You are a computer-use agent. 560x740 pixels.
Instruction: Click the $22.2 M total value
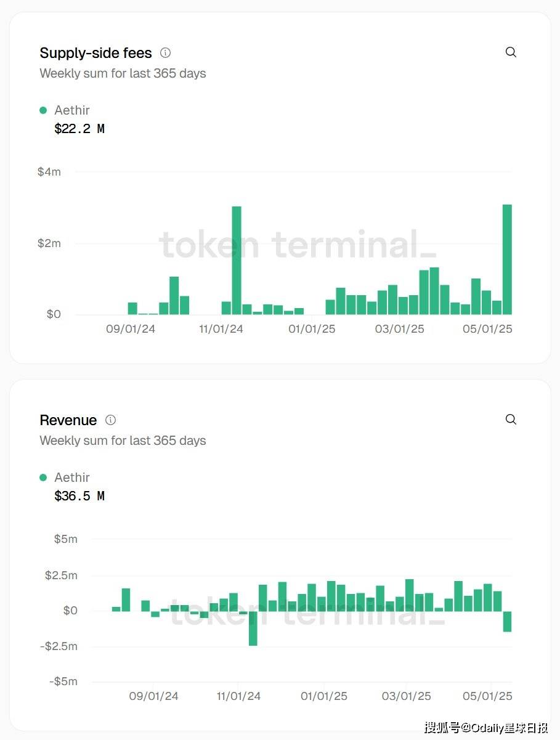coord(79,129)
